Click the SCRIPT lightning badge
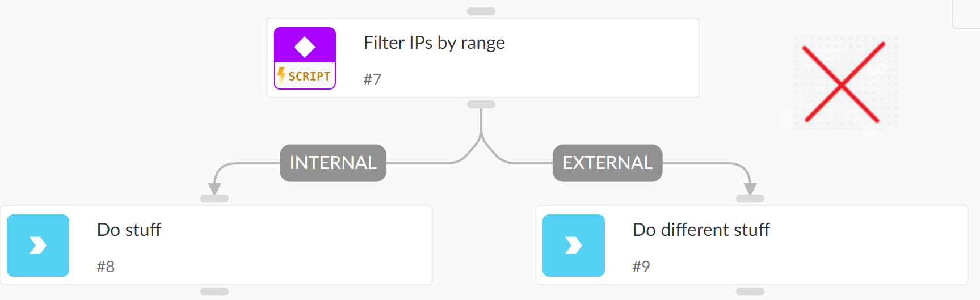This screenshot has width=980, height=300. click(305, 76)
